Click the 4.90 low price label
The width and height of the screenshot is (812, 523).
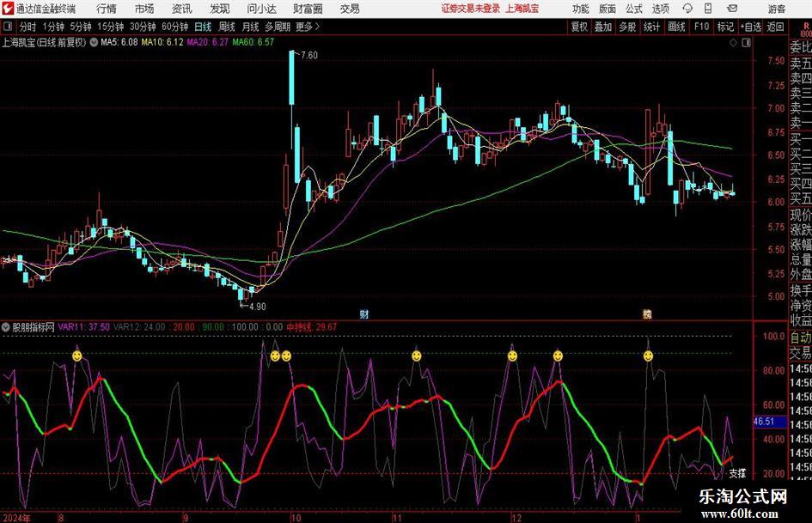point(258,307)
